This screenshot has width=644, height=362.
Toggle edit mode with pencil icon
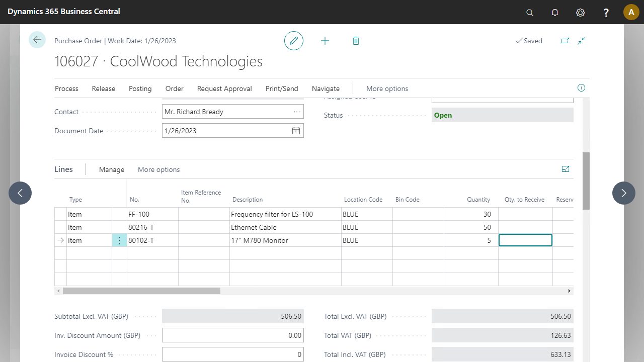coord(294,41)
